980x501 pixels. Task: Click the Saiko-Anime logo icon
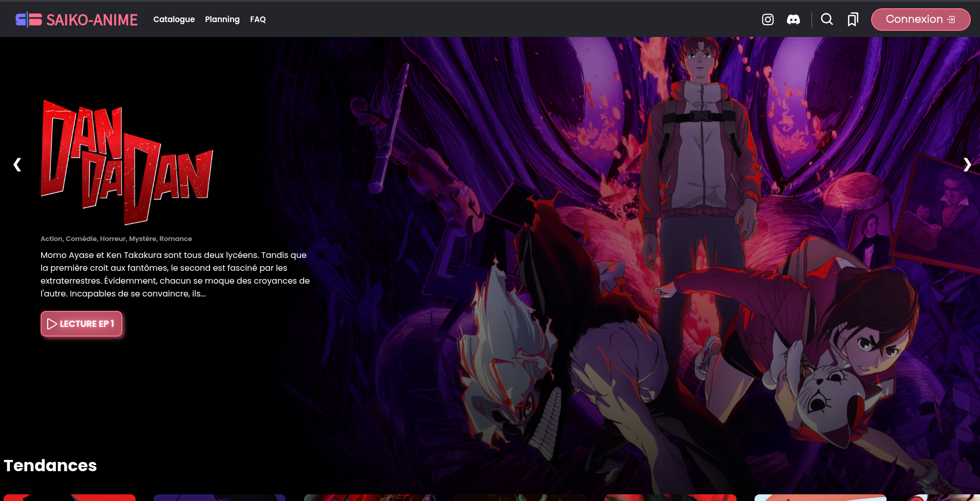[28, 20]
